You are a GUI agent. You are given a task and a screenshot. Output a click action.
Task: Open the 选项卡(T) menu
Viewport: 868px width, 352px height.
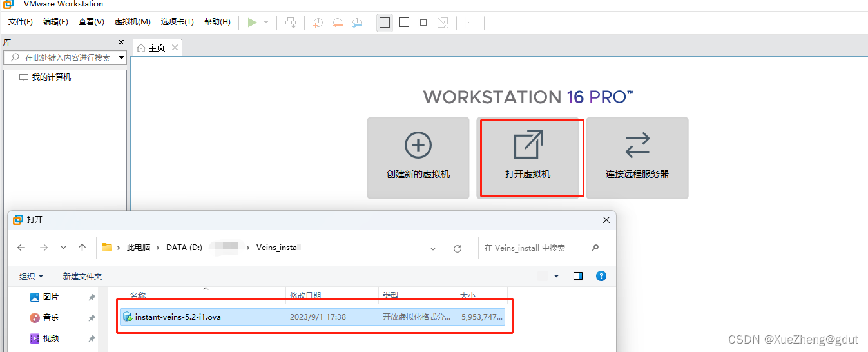(x=177, y=22)
